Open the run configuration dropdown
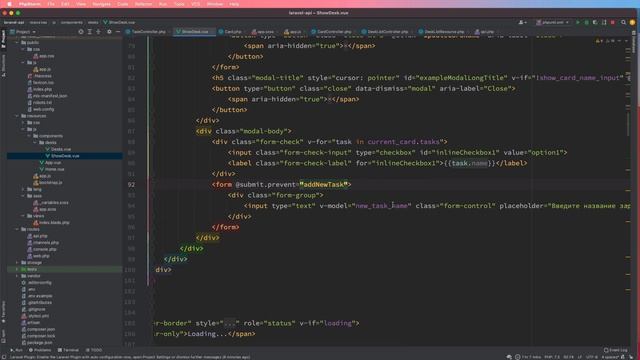 (553, 22)
